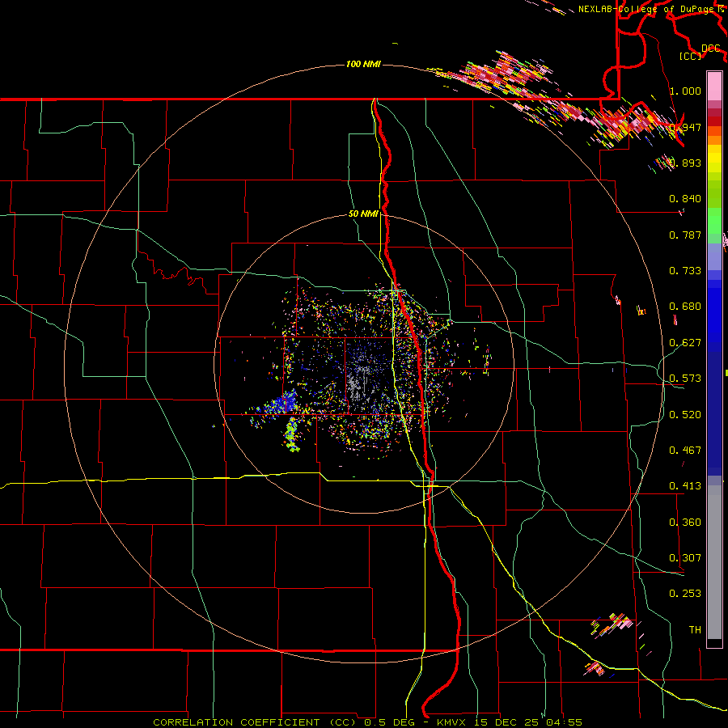This screenshot has width=728, height=728.
Task: Click the 100 NMI range ring label
Action: click(363, 64)
